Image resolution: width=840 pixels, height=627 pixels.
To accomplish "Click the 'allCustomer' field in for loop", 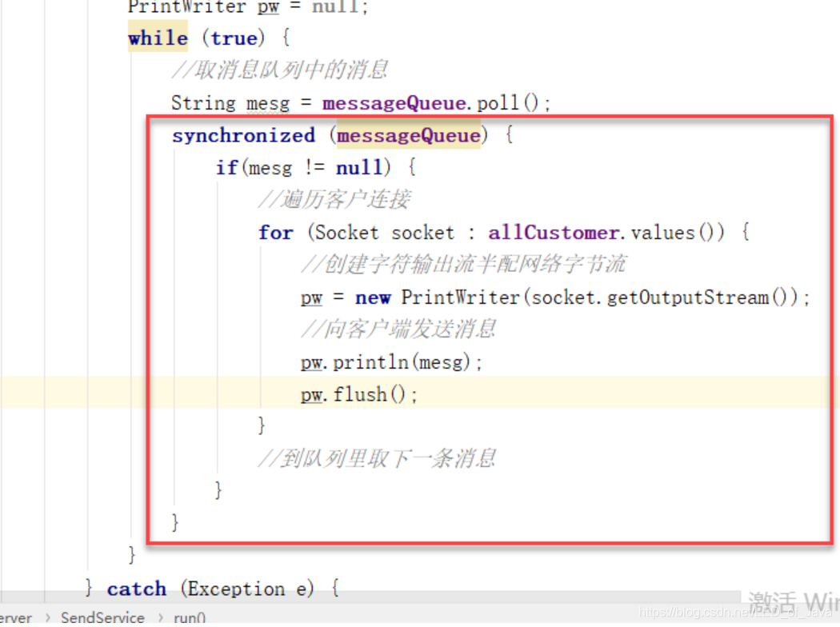I will 554,233.
